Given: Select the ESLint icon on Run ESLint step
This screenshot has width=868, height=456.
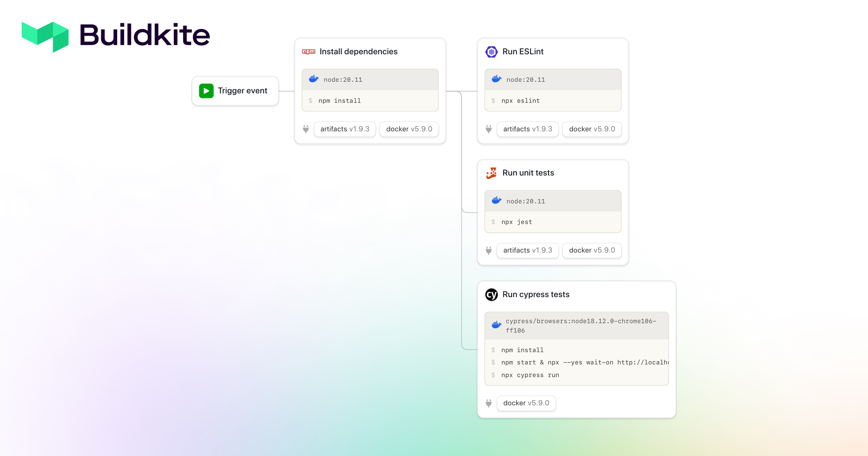Looking at the screenshot, I should [492, 52].
